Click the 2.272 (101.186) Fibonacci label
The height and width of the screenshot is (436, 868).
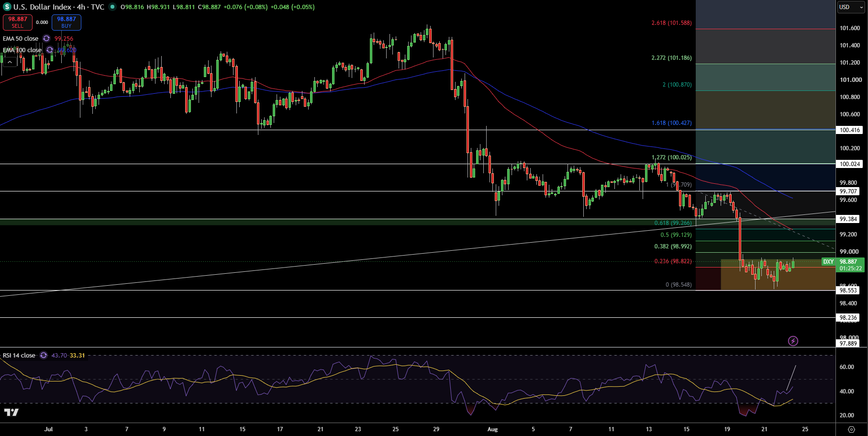(671, 57)
